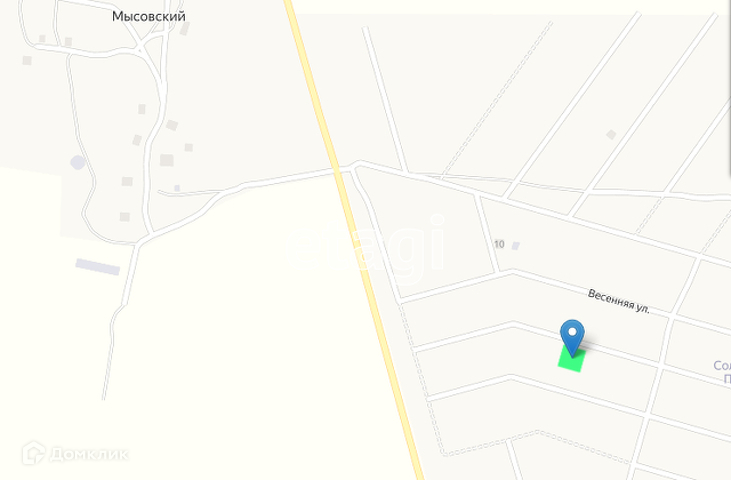The height and width of the screenshot is (480, 731).
Task: Select house number 10 label
Action: click(x=499, y=244)
